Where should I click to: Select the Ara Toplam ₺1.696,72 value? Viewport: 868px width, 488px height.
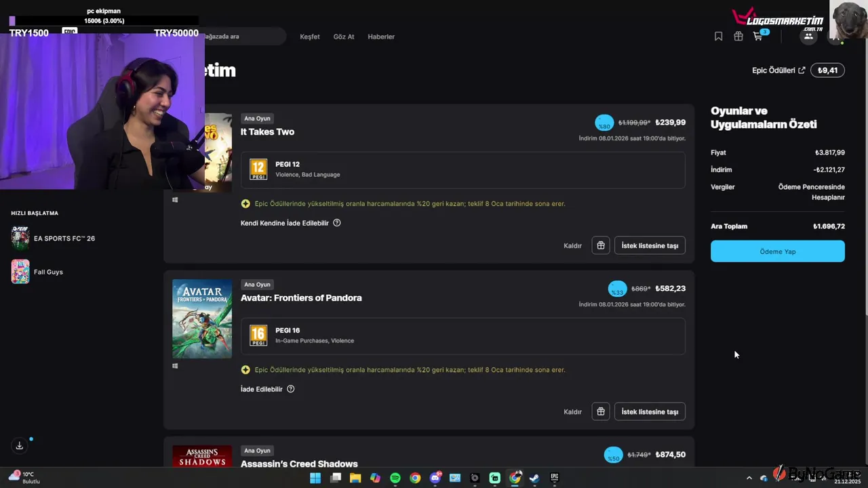click(829, 226)
